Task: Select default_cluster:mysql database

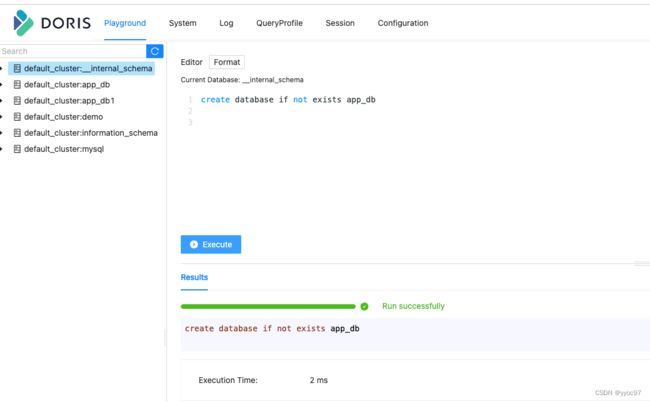Action: coord(64,149)
